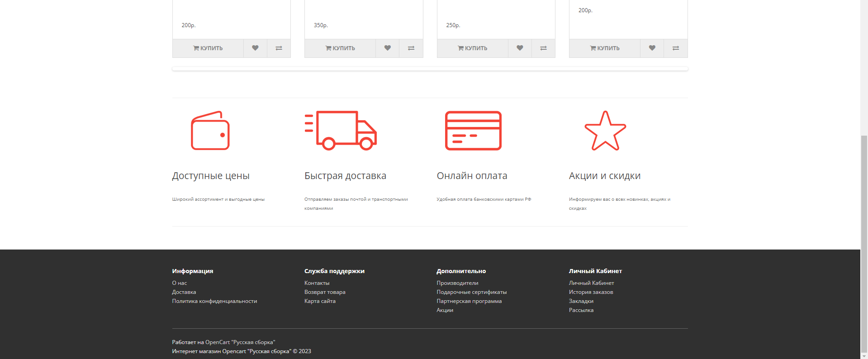Open the История заказов link
Image resolution: width=868 pixels, height=359 pixels.
click(x=591, y=292)
